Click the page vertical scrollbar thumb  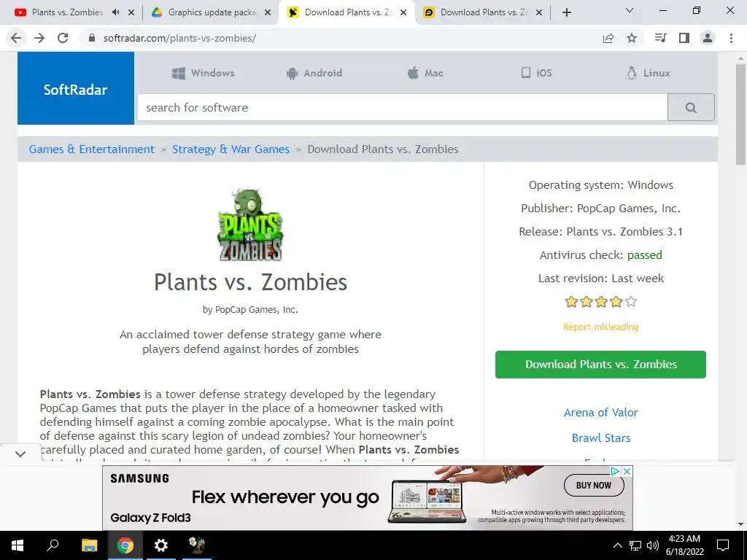click(x=740, y=114)
